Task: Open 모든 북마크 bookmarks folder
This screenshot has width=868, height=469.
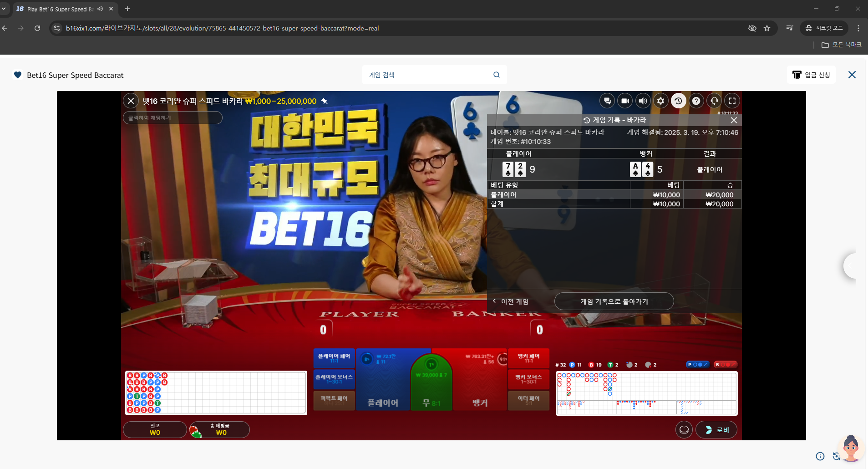Action: (x=842, y=45)
